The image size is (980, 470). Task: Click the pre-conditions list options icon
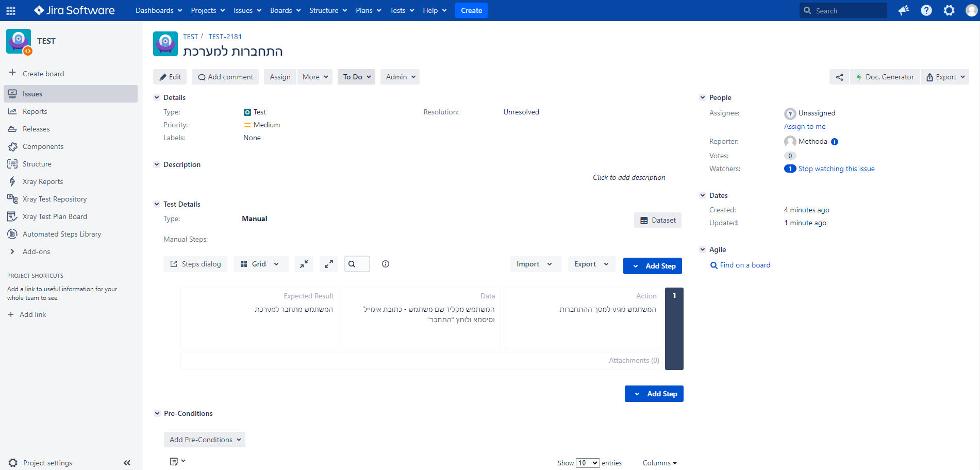click(177, 461)
